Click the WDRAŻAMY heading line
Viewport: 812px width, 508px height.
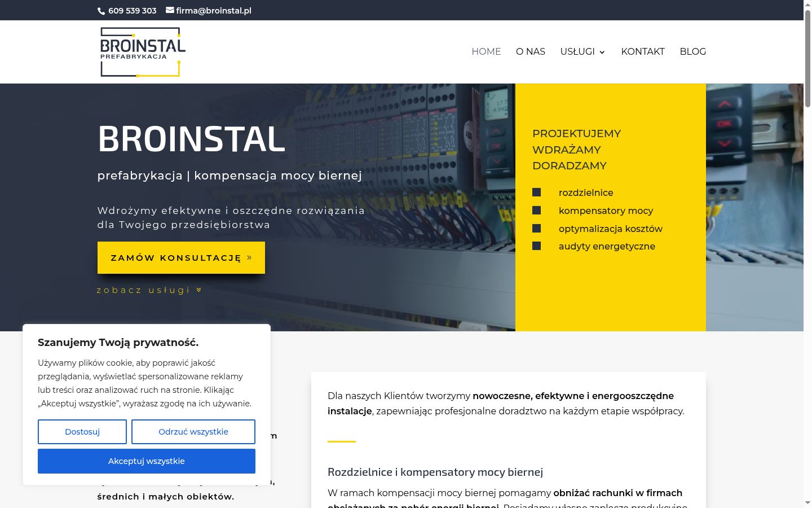pyautogui.click(x=567, y=150)
